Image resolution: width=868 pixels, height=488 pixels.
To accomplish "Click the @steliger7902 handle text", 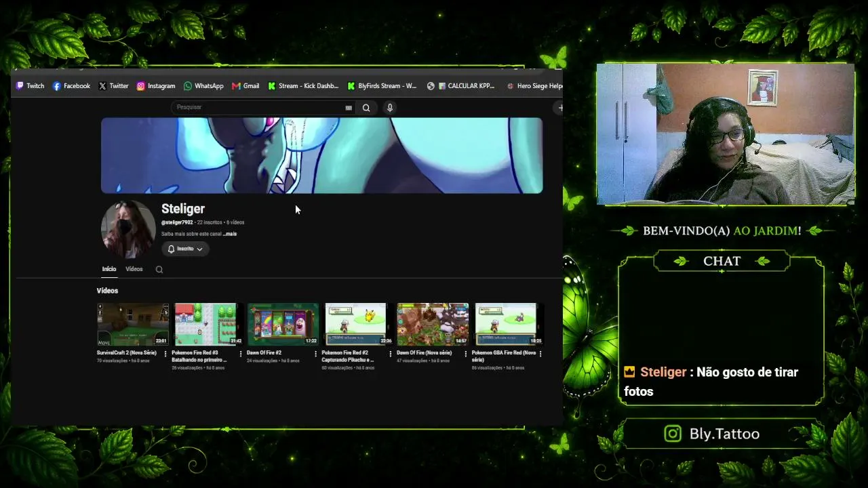I will click(177, 222).
